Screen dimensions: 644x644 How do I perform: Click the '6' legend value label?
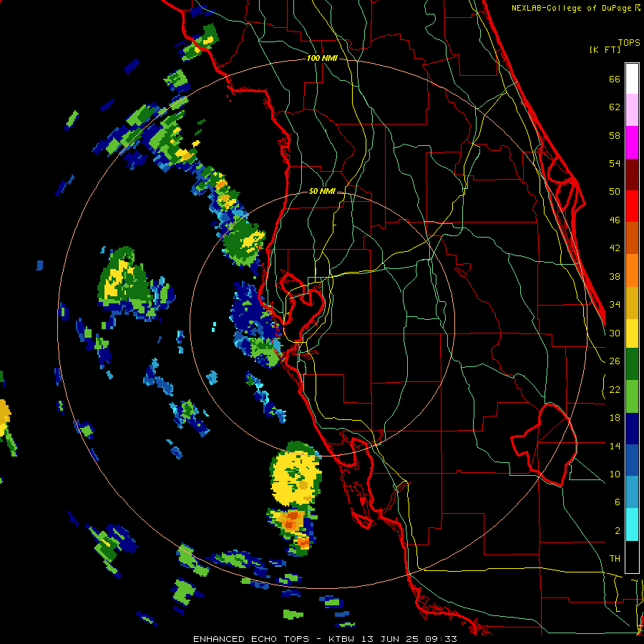(617, 502)
